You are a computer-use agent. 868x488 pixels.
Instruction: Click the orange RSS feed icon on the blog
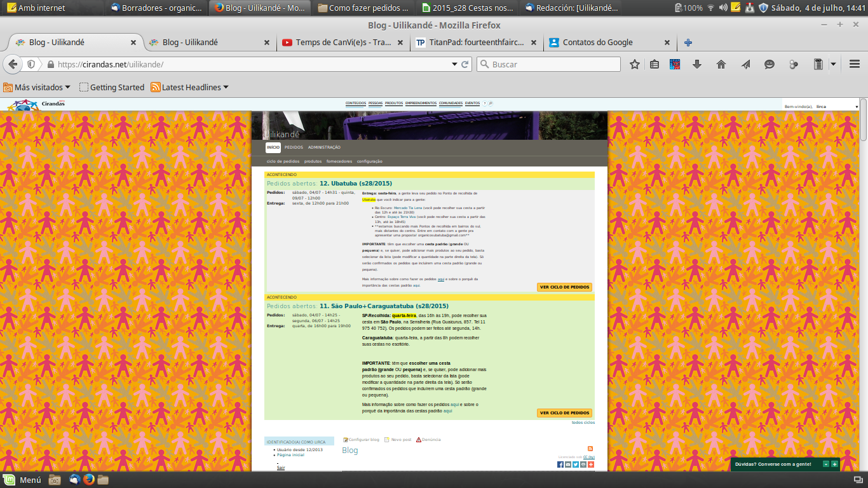tap(590, 449)
